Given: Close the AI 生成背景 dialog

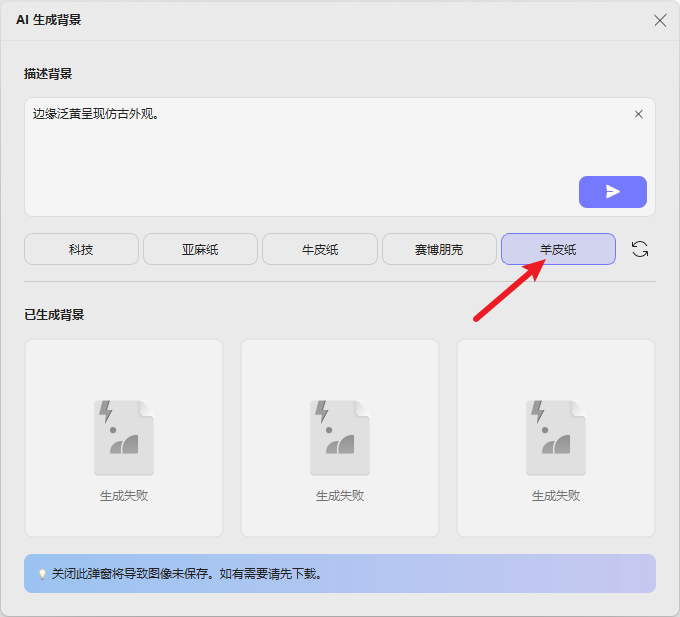Looking at the screenshot, I should (x=659, y=20).
